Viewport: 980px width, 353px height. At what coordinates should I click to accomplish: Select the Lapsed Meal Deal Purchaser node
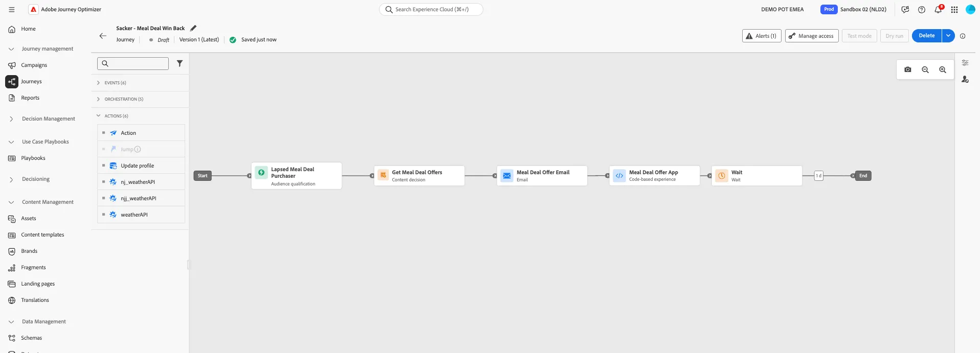click(x=297, y=176)
